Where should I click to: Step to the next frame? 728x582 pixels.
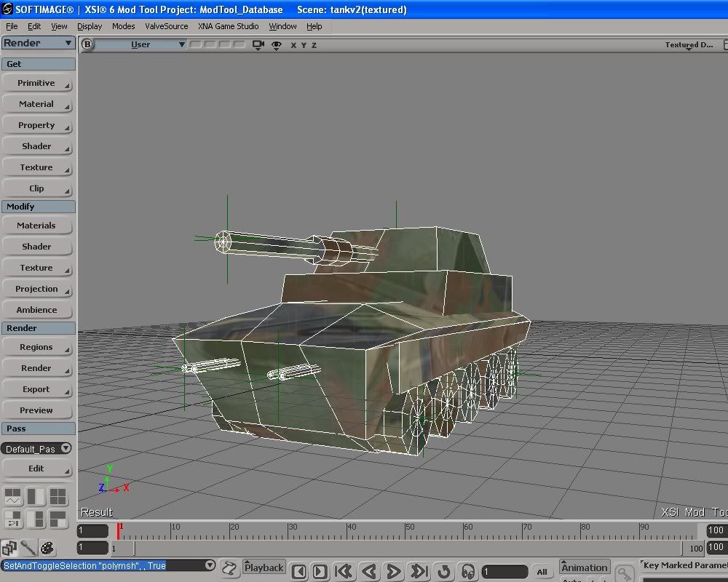[x=320, y=571]
